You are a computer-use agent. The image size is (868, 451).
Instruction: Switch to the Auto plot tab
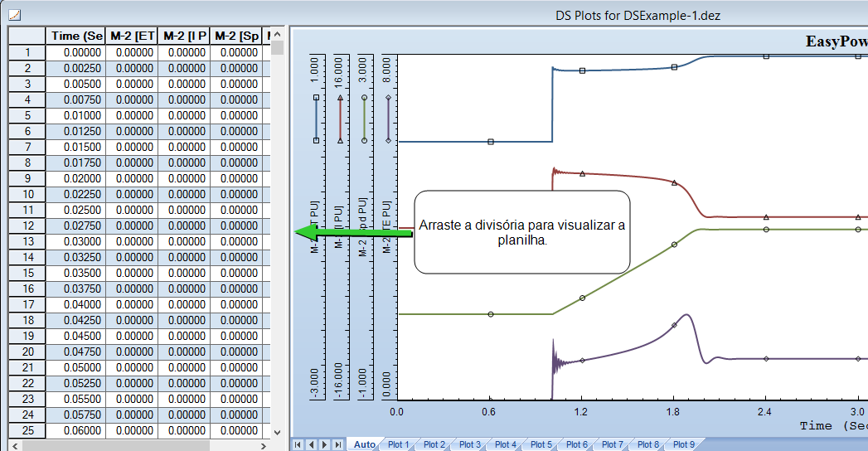[364, 445]
